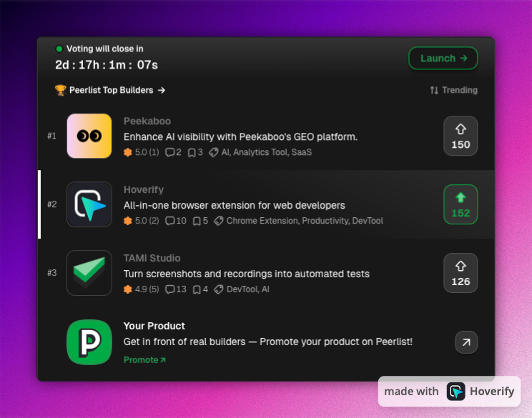532x418 pixels.
Task: Upvote TAMI Studio with 126 votes
Action: 460,273
